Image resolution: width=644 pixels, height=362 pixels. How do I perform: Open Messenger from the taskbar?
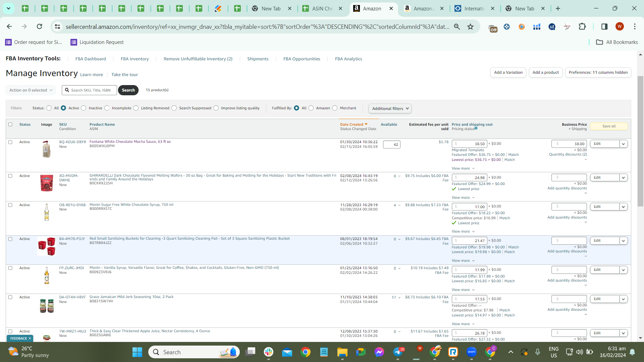tap(379, 352)
